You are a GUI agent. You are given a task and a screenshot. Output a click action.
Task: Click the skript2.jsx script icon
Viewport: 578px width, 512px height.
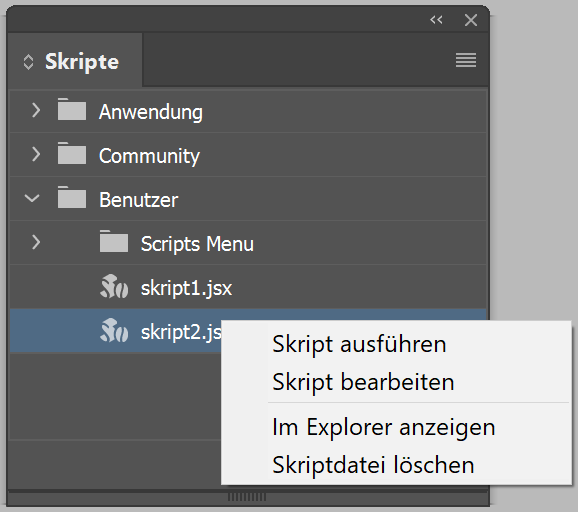pyautogui.click(x=114, y=330)
